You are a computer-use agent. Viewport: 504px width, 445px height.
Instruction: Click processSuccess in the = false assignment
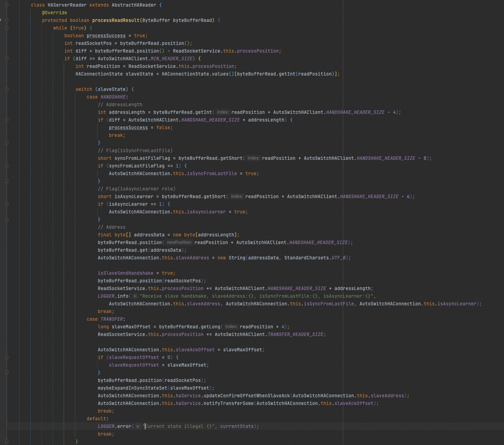pos(128,128)
